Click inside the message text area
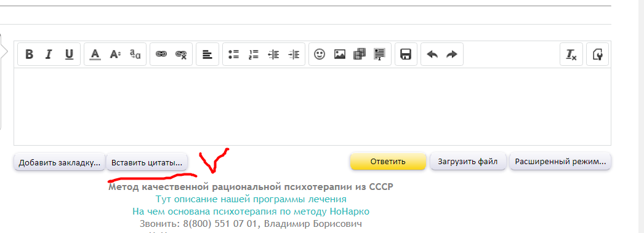 point(312,106)
